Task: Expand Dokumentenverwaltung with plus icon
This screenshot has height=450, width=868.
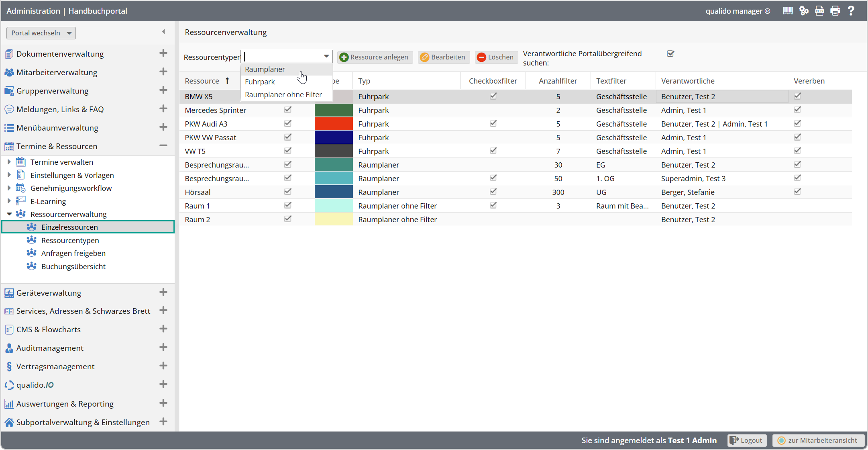Action: pyautogui.click(x=163, y=53)
